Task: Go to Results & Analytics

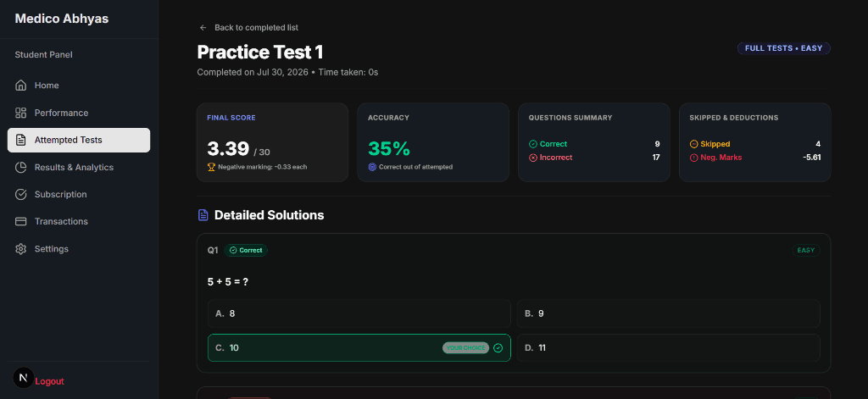Action: coord(79,167)
